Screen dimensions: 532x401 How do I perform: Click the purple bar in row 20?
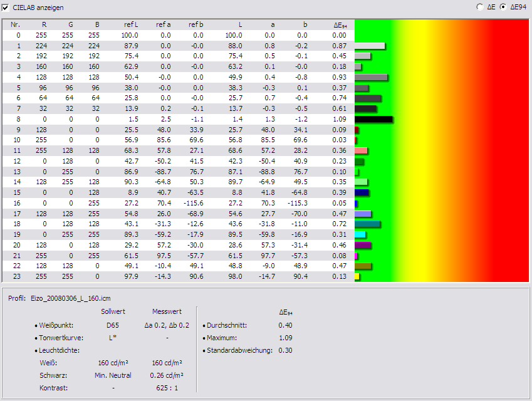(x=362, y=245)
